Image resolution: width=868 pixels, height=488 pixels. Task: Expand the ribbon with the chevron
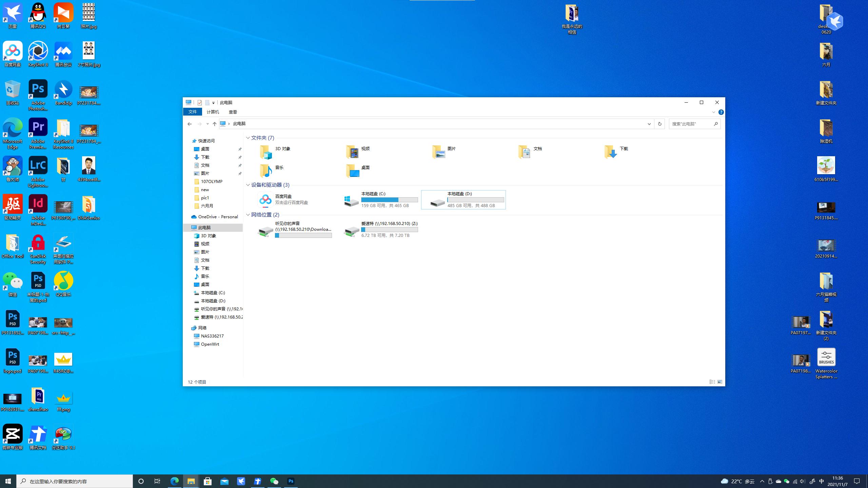pos(713,112)
